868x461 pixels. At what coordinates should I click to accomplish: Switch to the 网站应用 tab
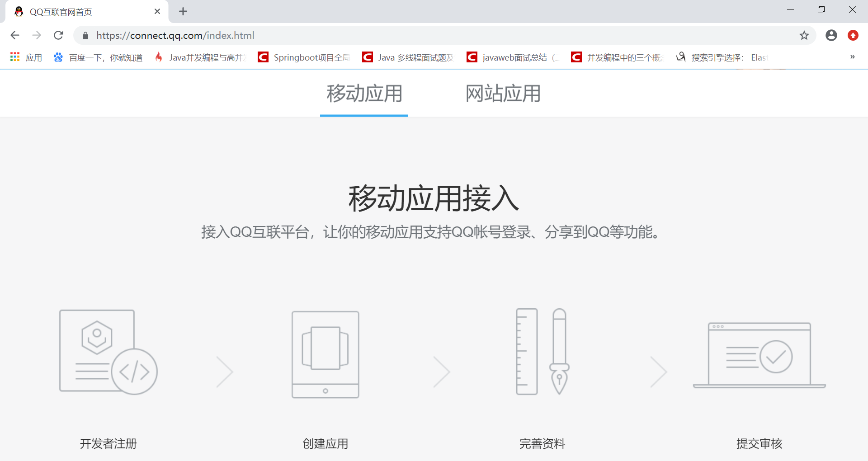coord(503,94)
